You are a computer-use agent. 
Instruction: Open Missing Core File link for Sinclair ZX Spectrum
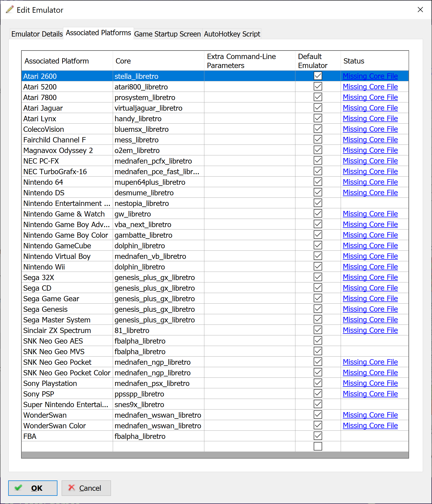click(370, 330)
